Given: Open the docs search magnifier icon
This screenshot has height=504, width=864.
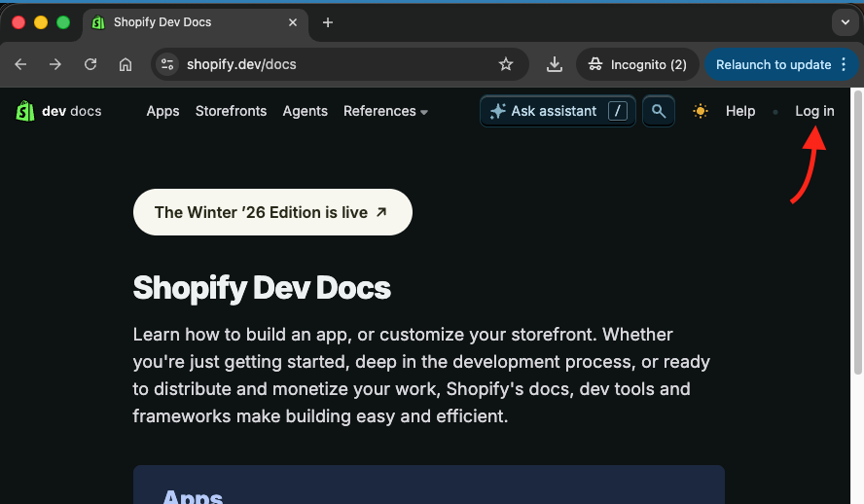Looking at the screenshot, I should tap(659, 111).
